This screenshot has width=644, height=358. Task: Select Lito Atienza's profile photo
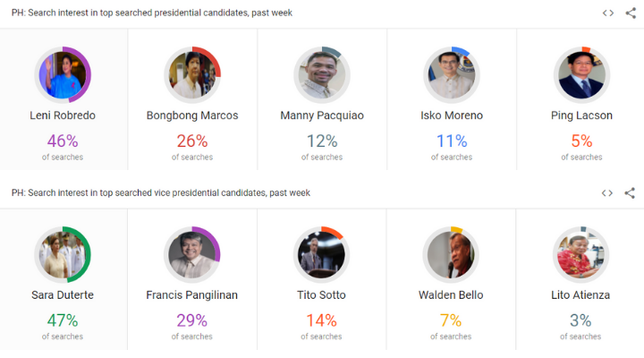581,254
